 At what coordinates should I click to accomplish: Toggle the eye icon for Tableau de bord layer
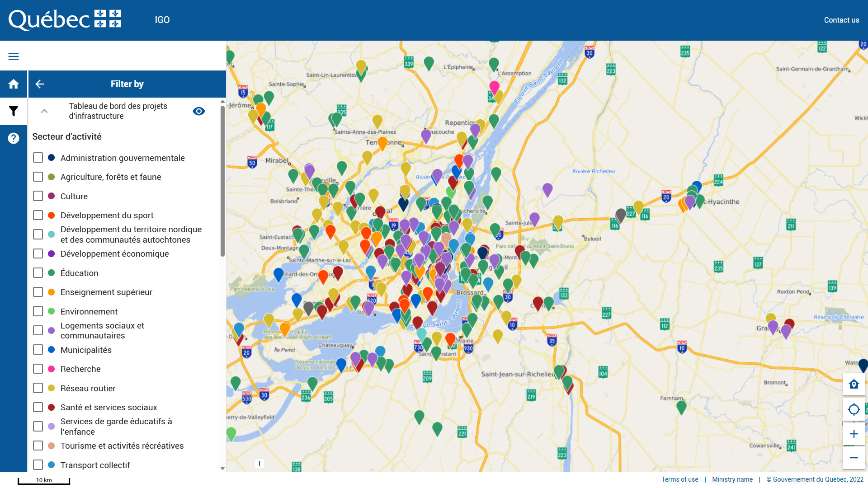pos(199,111)
